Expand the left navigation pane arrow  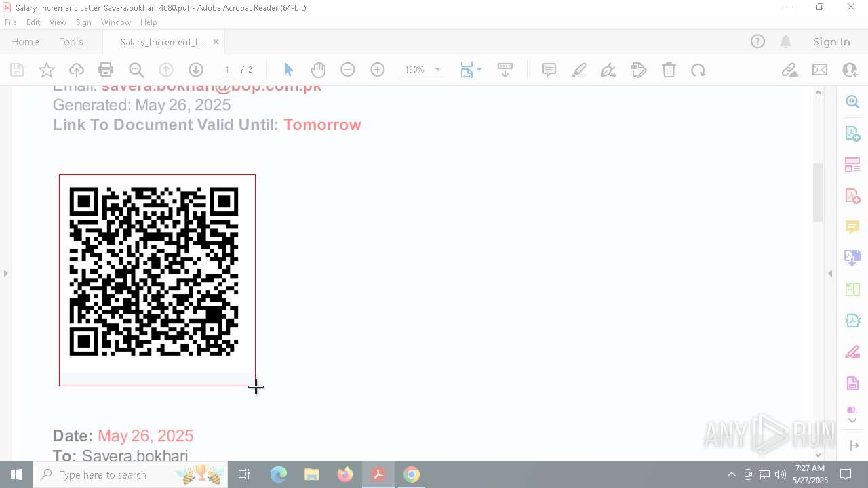point(6,274)
